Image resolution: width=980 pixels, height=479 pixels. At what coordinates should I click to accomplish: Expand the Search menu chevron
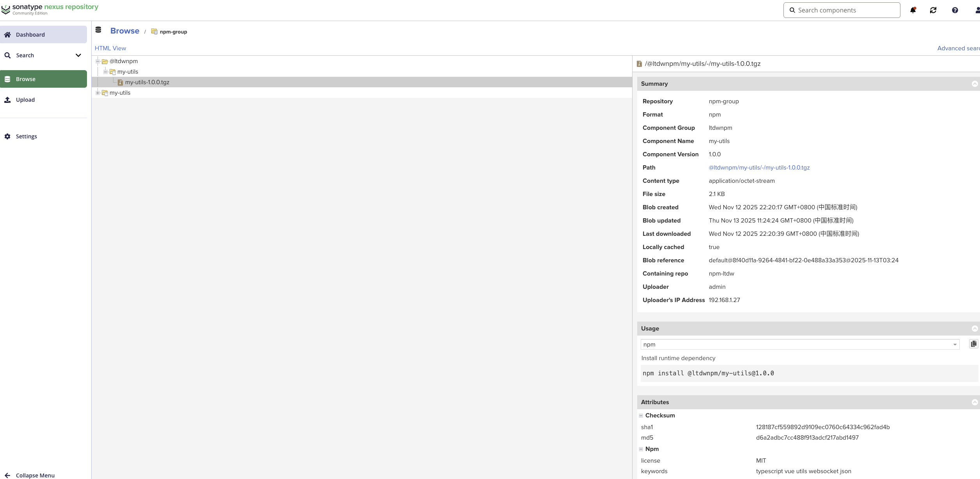[78, 55]
